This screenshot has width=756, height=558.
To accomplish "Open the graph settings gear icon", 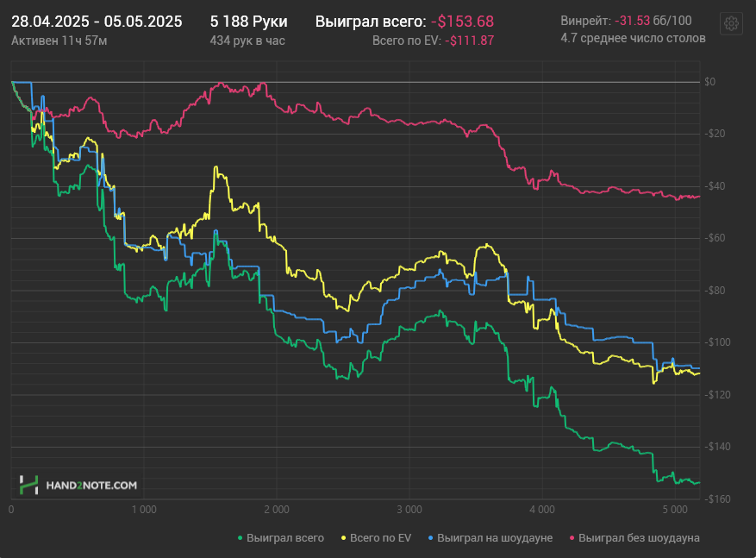I will click(731, 23).
